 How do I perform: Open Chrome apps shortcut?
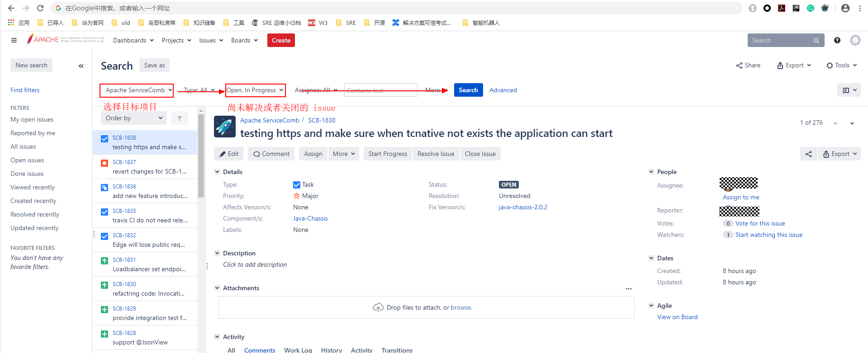(19, 23)
